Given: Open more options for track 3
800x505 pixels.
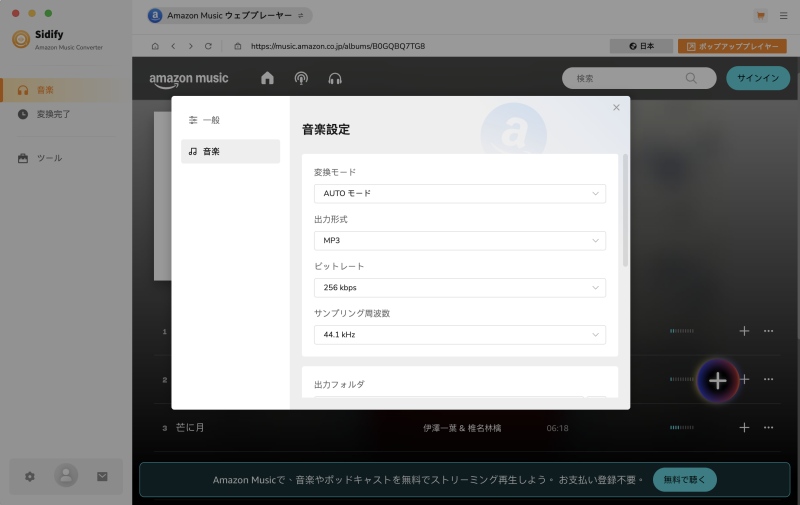Looking at the screenshot, I should point(768,427).
